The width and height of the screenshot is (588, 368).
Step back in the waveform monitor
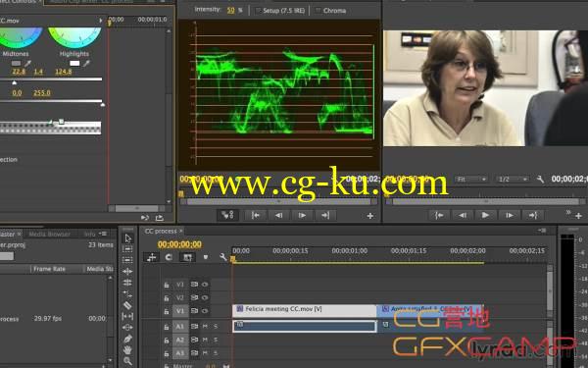click(x=278, y=215)
